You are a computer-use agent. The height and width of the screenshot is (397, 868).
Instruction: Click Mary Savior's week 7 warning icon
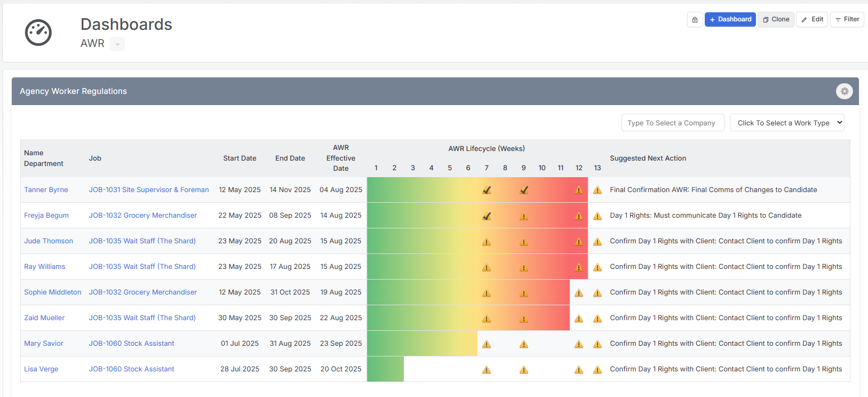click(x=487, y=344)
